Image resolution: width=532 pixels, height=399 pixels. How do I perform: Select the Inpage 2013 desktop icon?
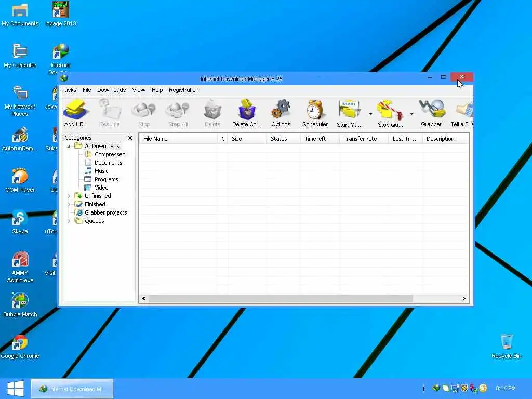[60, 14]
